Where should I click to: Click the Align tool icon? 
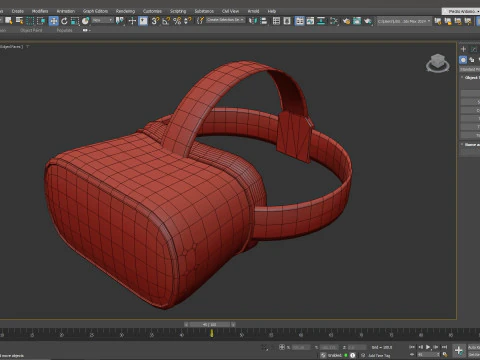click(x=264, y=21)
